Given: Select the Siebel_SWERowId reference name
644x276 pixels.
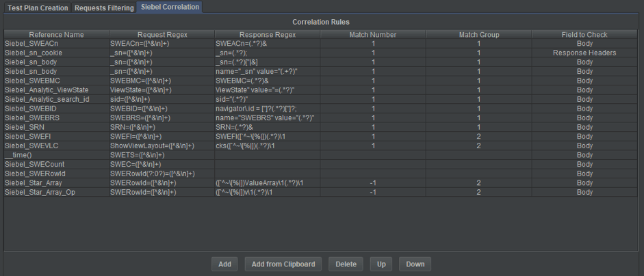Looking at the screenshot, I should pos(57,174).
